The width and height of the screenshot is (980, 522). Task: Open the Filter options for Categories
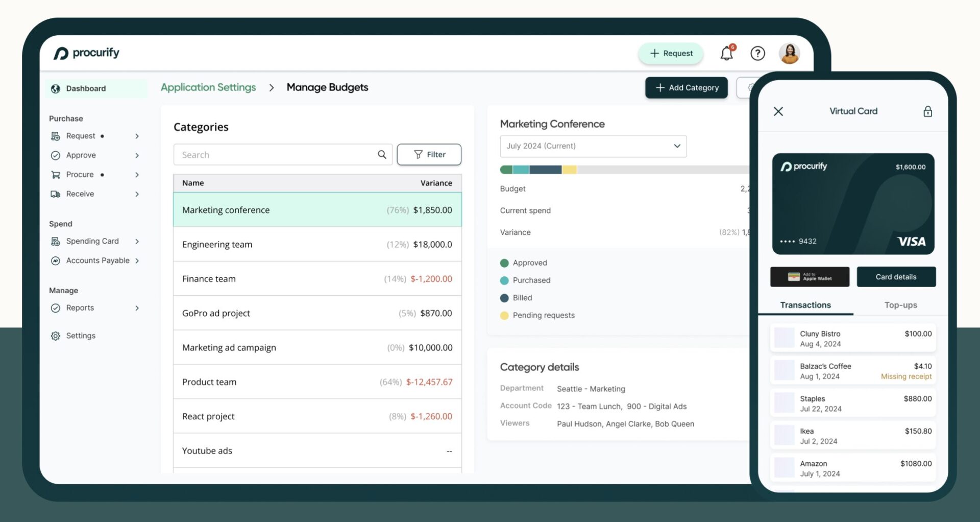429,154
